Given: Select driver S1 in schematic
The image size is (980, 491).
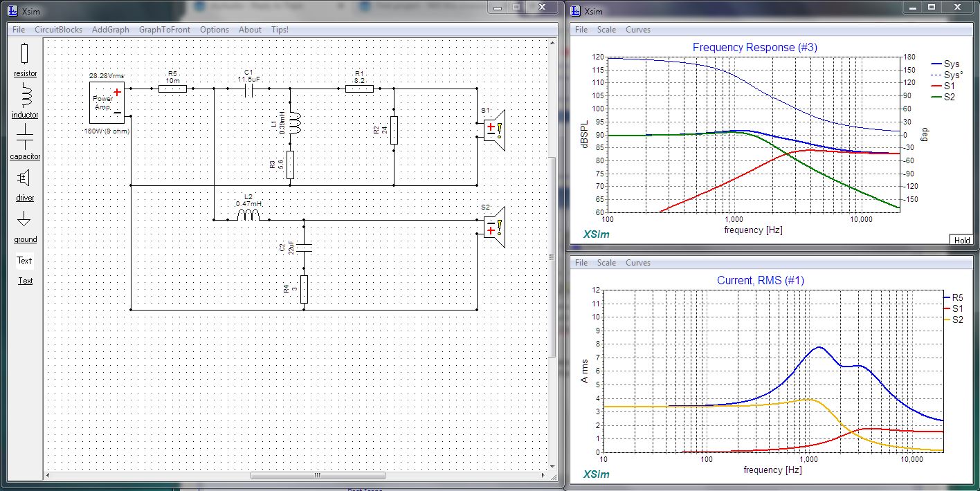Looking at the screenshot, I should pos(496,130).
